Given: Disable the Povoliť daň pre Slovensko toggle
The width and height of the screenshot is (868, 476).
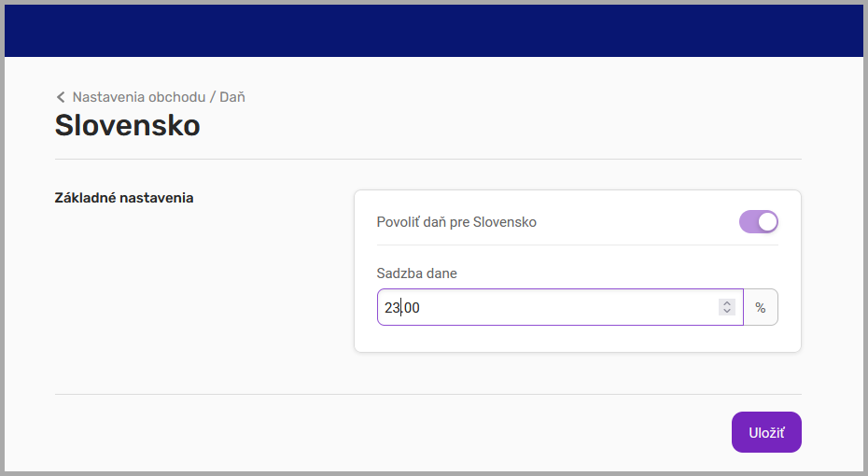Looking at the screenshot, I should pos(758,222).
